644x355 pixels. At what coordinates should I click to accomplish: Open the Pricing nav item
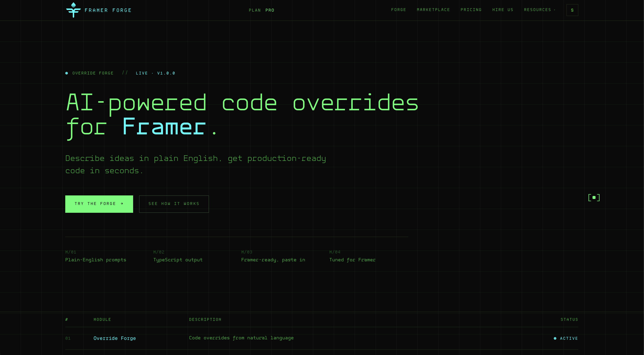click(x=471, y=10)
